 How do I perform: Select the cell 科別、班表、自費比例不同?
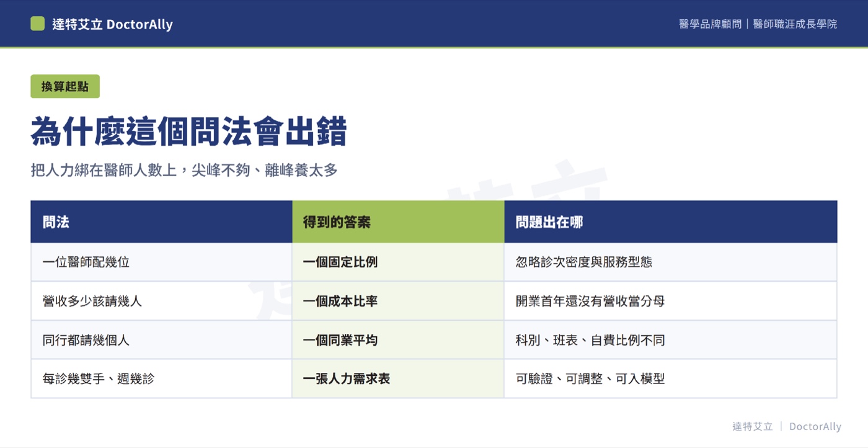670,340
